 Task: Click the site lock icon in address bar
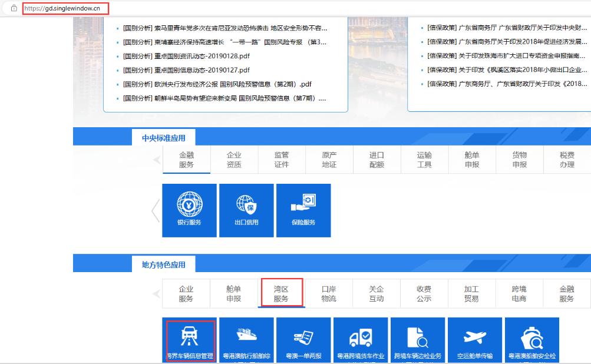(14, 8)
